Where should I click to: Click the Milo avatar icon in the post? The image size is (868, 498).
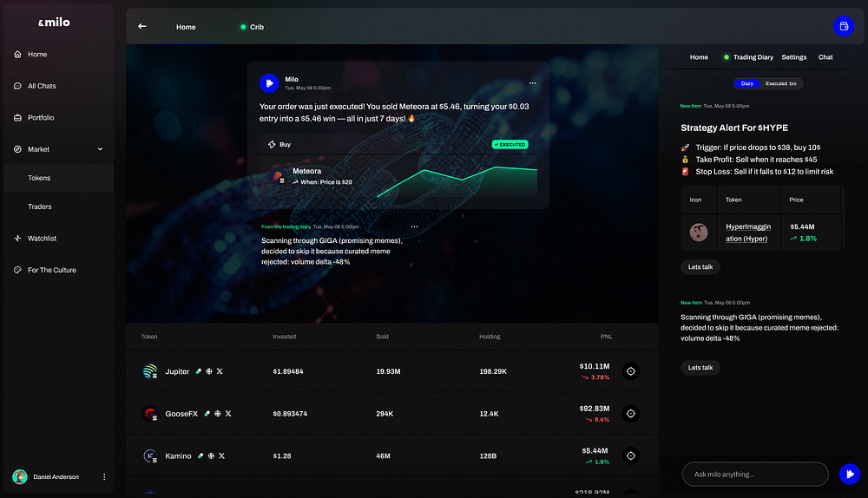pos(269,82)
